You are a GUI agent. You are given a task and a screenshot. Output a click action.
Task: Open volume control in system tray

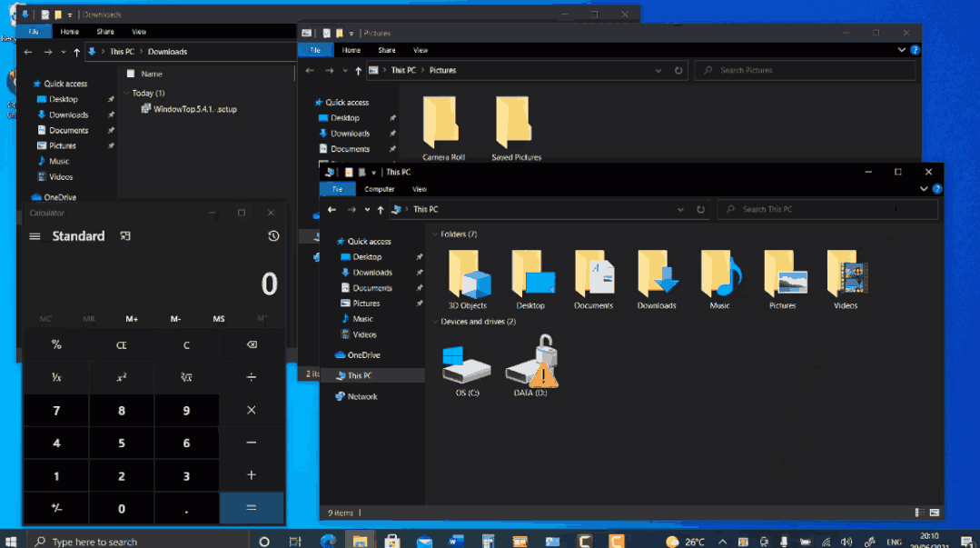tap(846, 543)
